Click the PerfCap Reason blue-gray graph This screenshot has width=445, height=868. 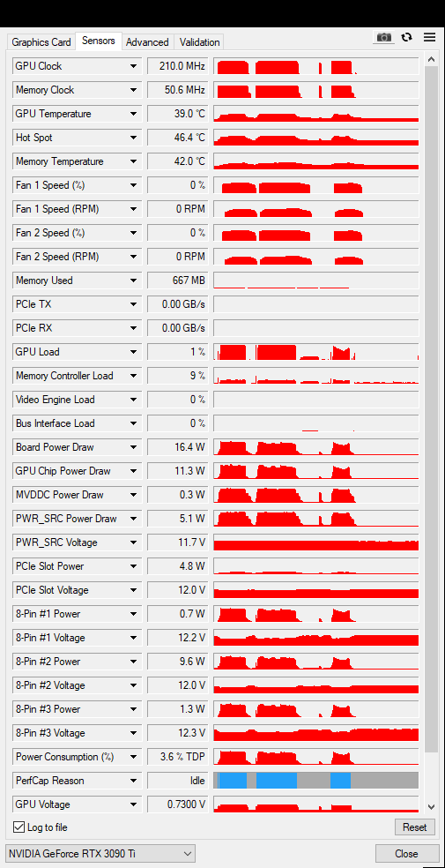pos(316,781)
